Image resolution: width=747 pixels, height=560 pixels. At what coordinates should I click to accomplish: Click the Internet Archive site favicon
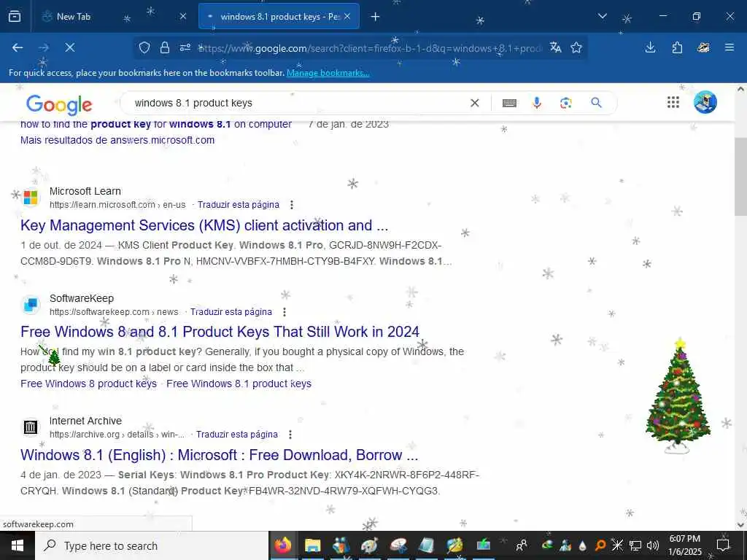point(31,427)
